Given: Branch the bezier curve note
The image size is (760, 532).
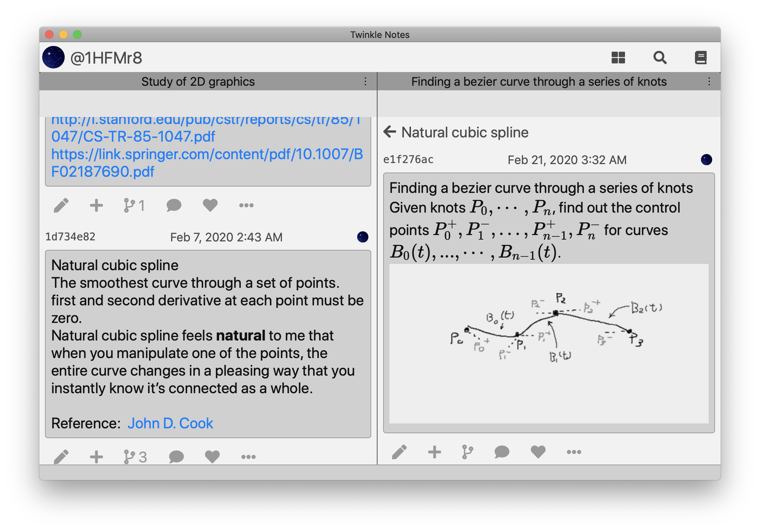Looking at the screenshot, I should pyautogui.click(x=468, y=452).
